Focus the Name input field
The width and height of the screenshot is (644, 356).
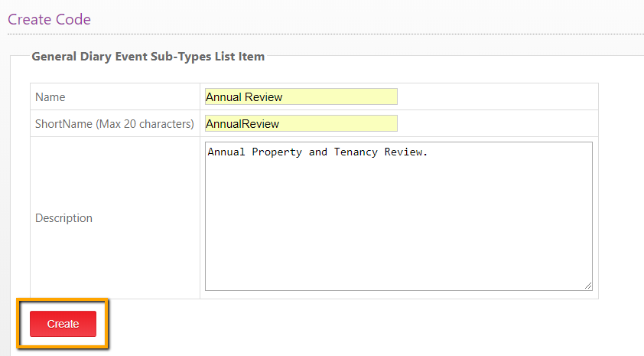click(x=301, y=97)
